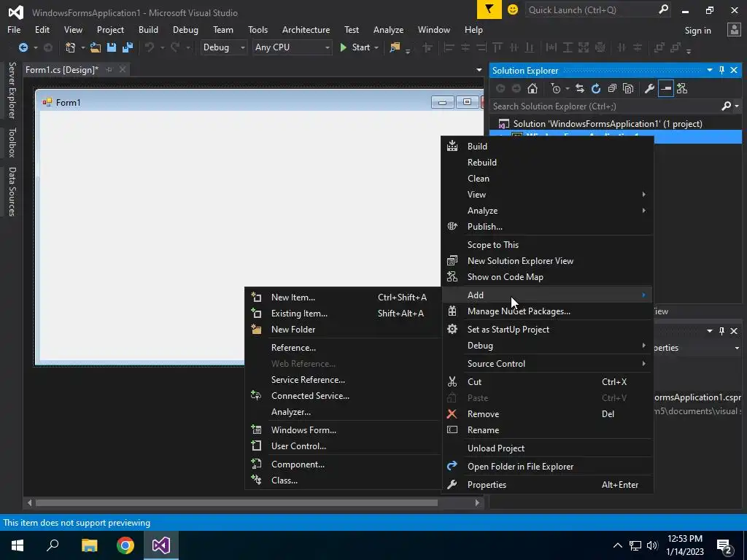The width and height of the screenshot is (747, 560).
Task: Click the Show All Files icon
Action: 628,88
